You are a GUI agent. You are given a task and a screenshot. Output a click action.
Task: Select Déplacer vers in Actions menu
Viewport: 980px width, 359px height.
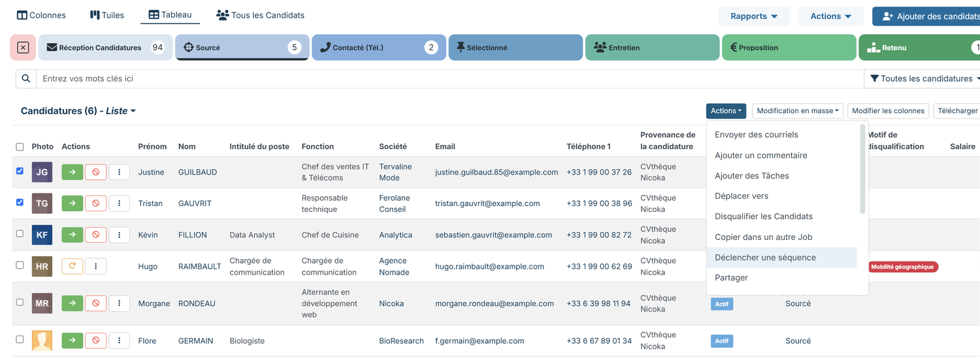781,196
